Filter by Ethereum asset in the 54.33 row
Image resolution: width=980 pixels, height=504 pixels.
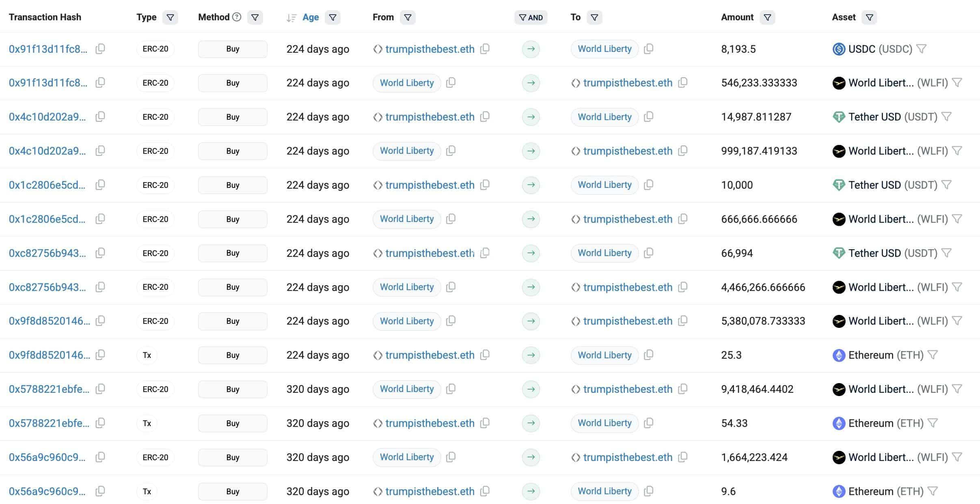933,423
